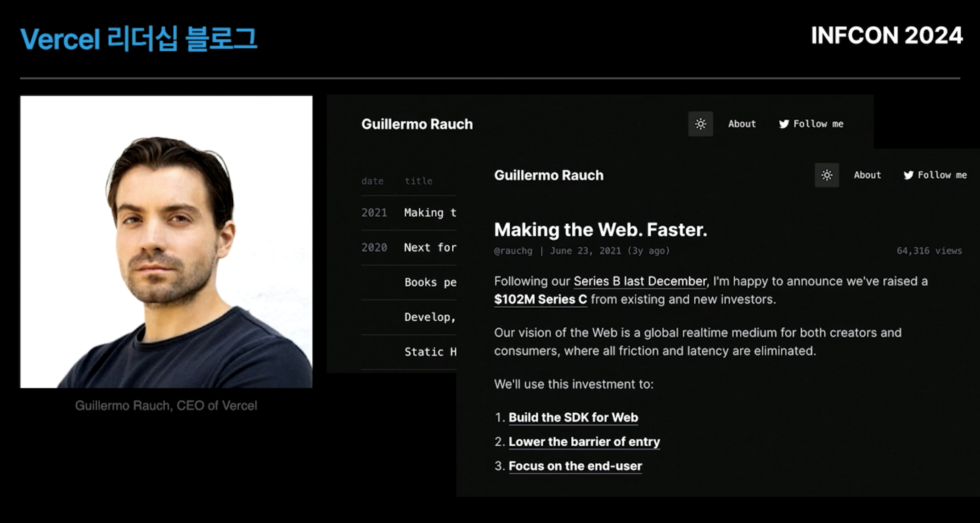Click Twitter bird icon in back blog window
This screenshot has width=980, height=523.
(784, 124)
